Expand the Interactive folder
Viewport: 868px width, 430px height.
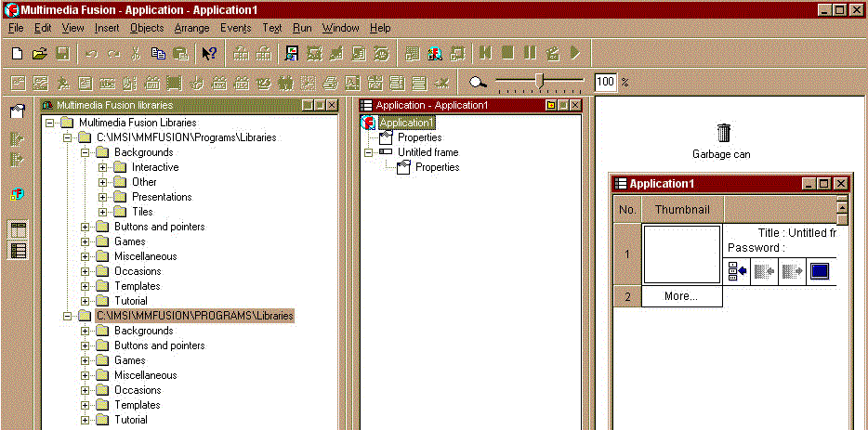point(102,167)
